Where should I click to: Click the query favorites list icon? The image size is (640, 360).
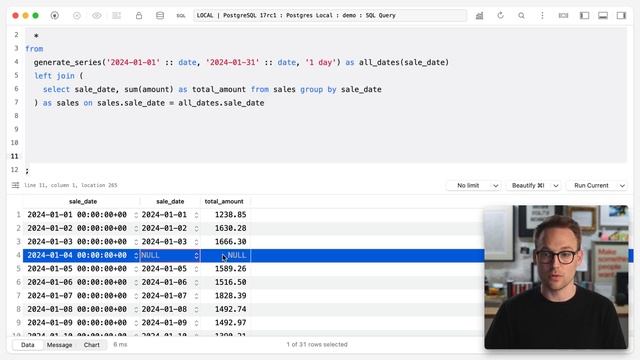click(16, 185)
